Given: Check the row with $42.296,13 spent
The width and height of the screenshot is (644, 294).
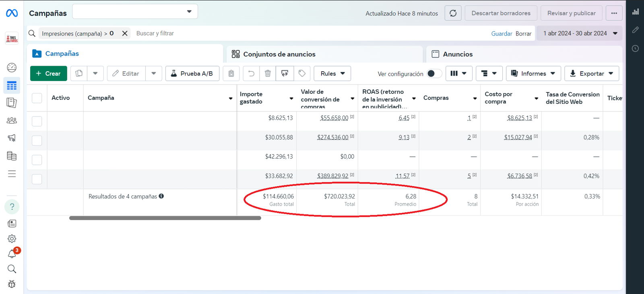Looking at the screenshot, I should (x=37, y=160).
